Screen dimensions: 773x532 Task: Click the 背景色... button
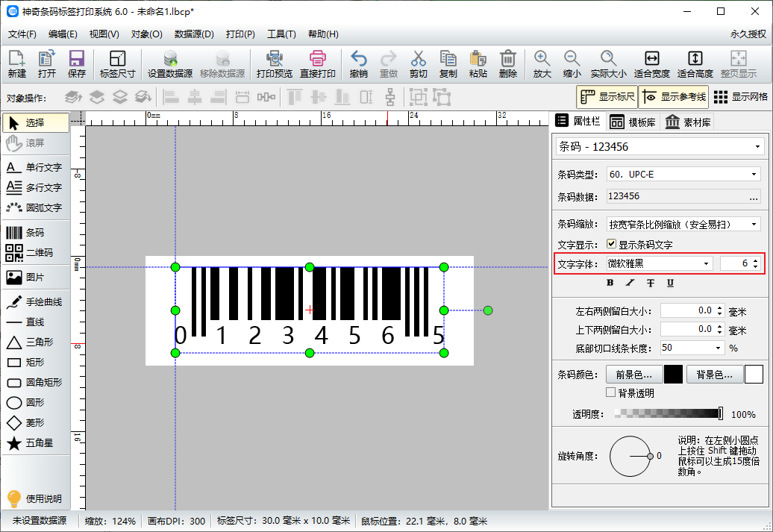click(714, 375)
